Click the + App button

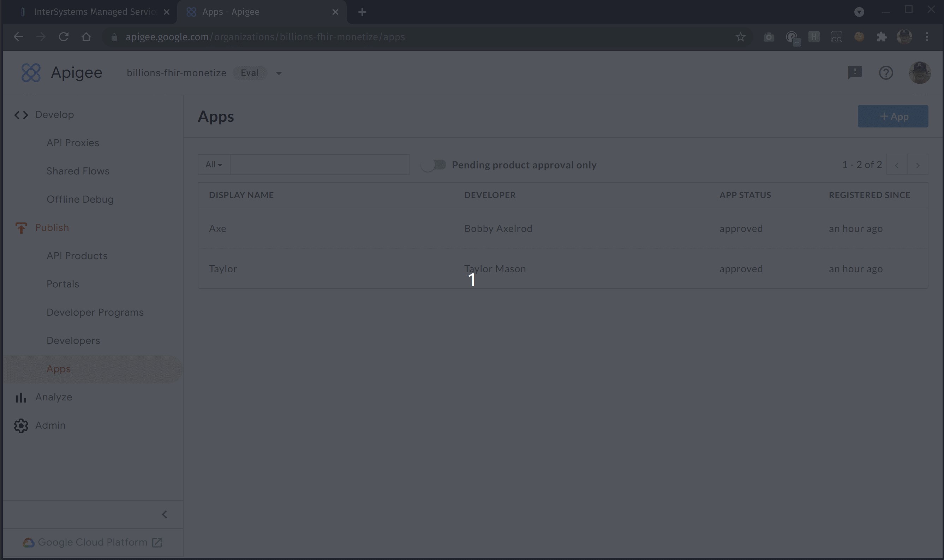[x=893, y=117]
